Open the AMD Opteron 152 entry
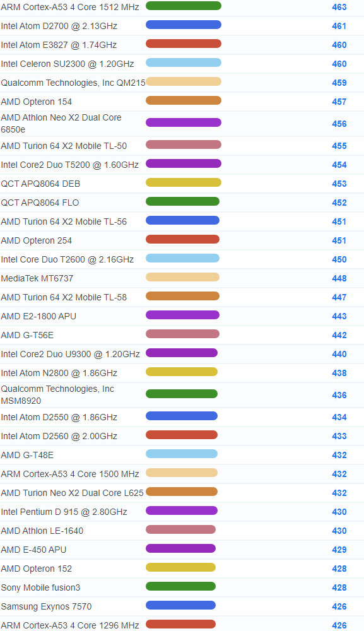The width and height of the screenshot is (364, 631). point(36,569)
